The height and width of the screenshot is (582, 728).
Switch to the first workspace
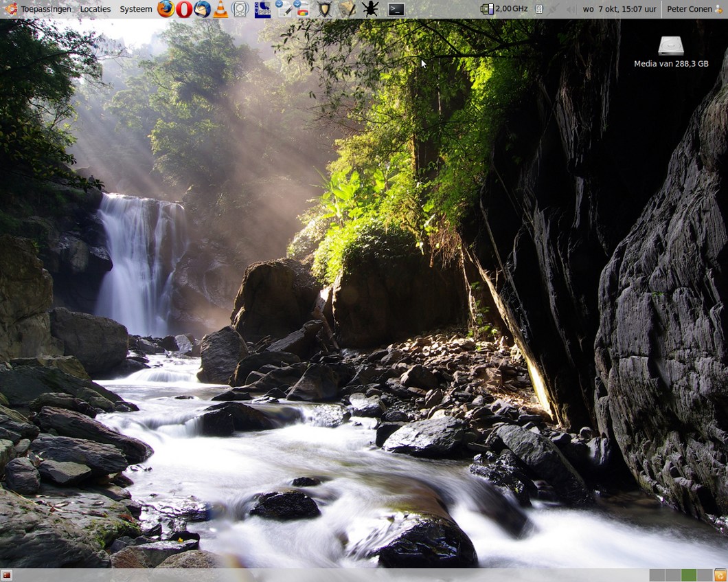point(657,576)
